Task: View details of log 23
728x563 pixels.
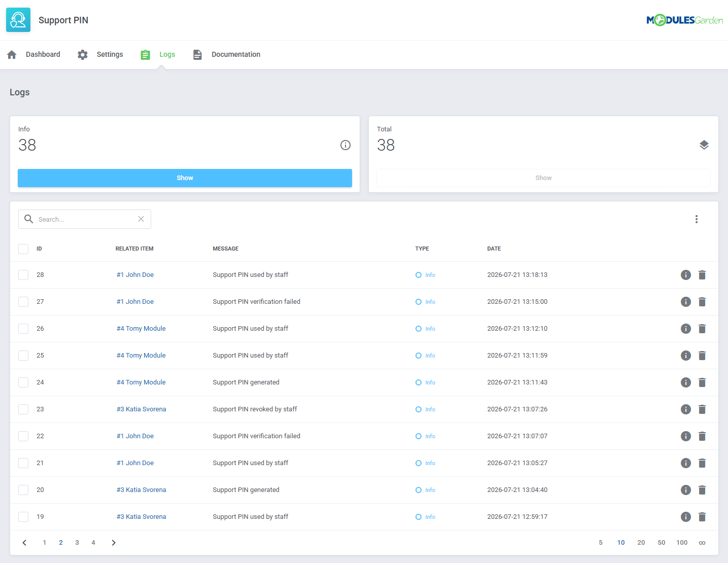Action: pyautogui.click(x=686, y=409)
